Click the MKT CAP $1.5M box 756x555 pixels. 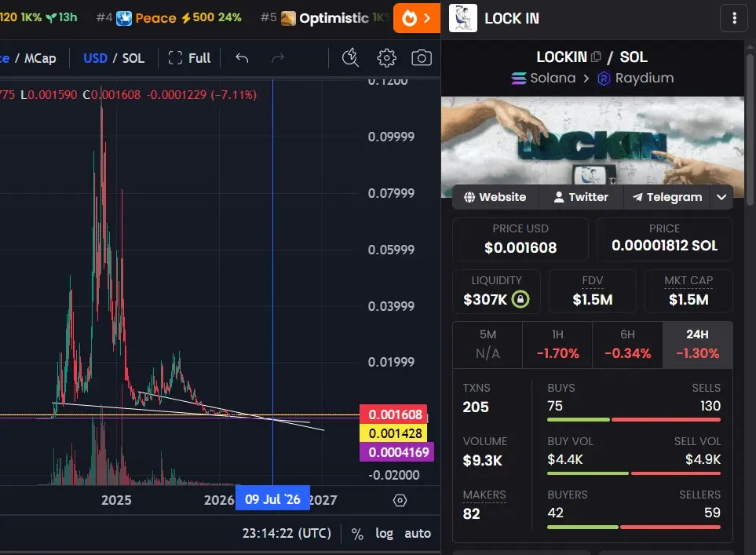(688, 291)
